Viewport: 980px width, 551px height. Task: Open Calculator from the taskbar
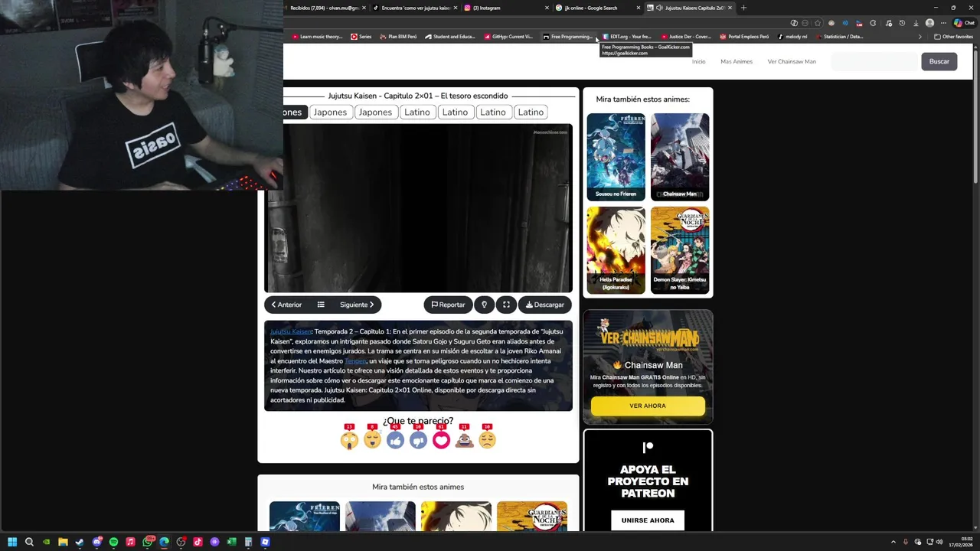(248, 542)
